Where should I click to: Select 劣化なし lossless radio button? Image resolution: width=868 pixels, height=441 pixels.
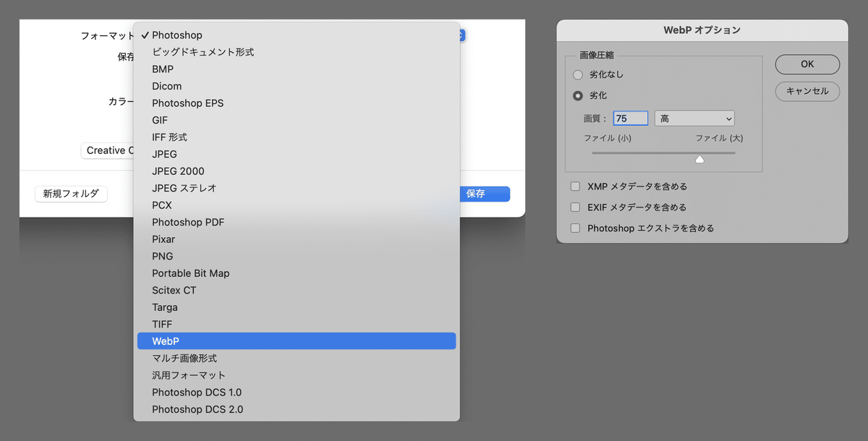577,74
